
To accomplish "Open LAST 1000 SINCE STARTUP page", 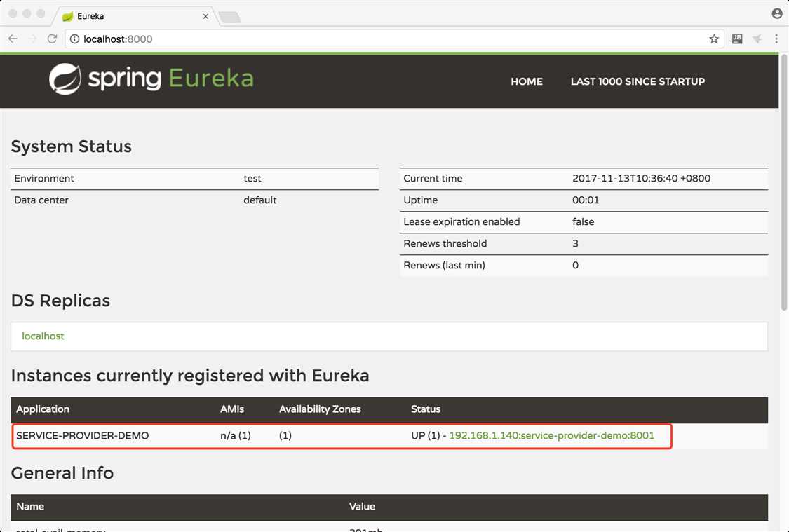I will coord(638,81).
